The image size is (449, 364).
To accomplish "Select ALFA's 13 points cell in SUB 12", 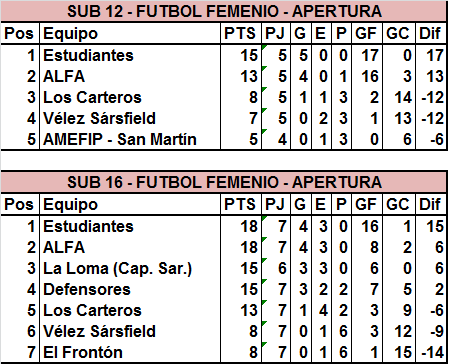I will tap(241, 76).
